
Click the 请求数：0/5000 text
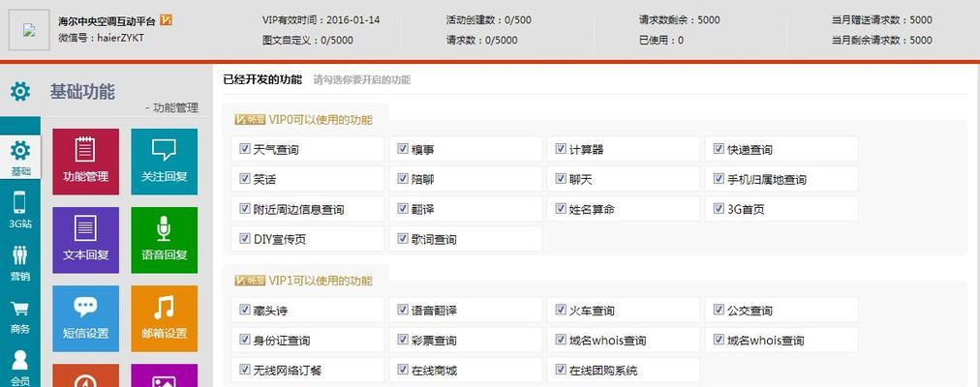click(482, 40)
